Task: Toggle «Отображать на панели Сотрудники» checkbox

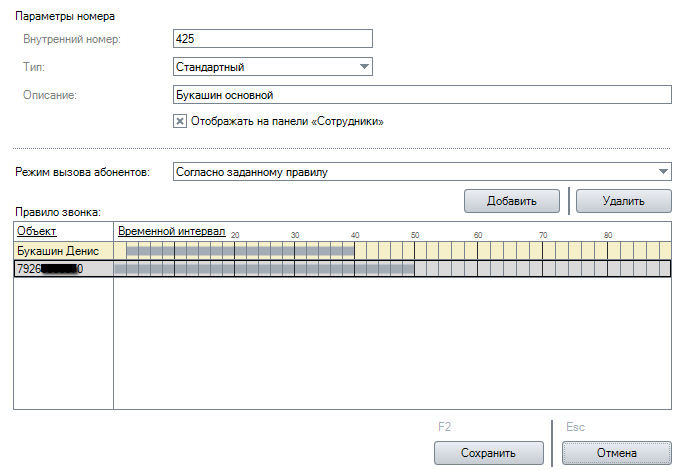Action: pos(180,121)
